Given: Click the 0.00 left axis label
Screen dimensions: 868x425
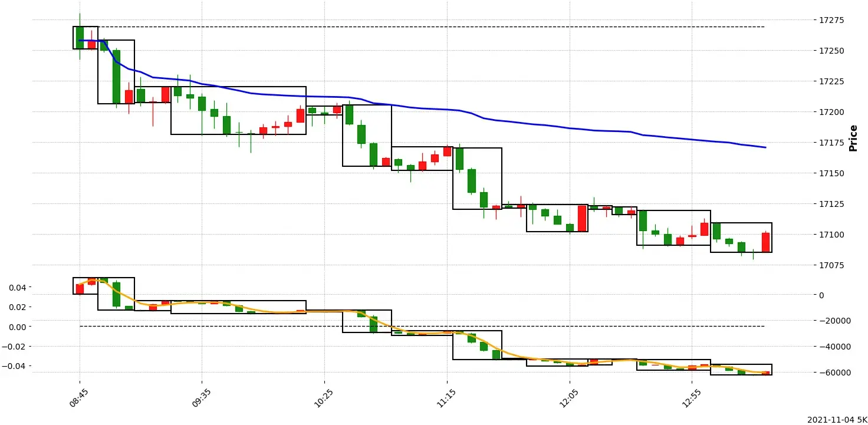Looking at the screenshot, I should click(17, 327).
